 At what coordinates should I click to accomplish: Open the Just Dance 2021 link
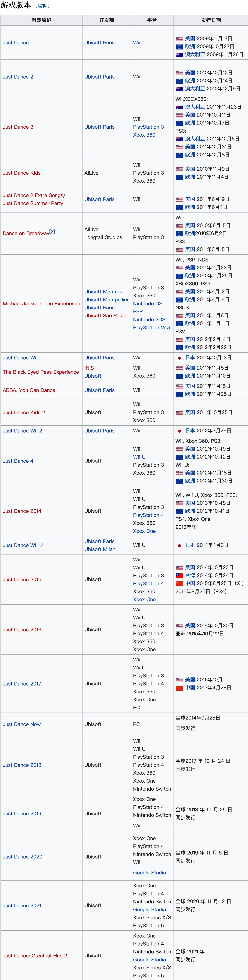click(22, 905)
